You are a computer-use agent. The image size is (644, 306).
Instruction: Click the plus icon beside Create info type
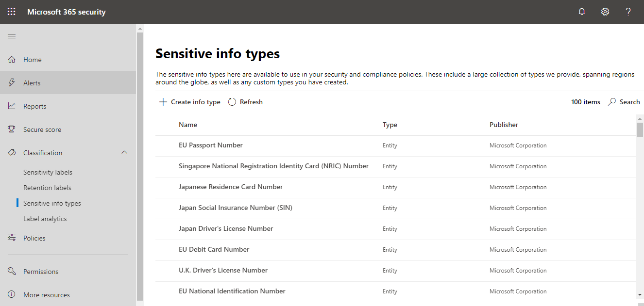coord(163,102)
